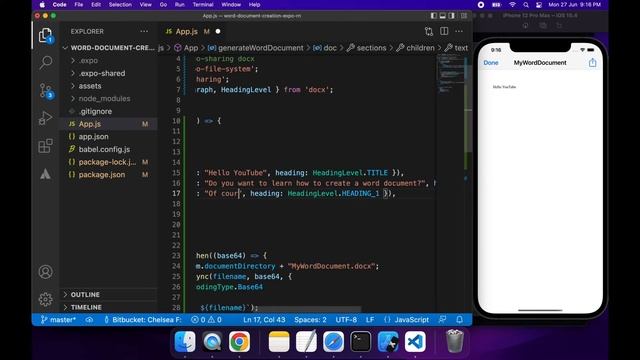640x360 pixels.
Task: Open editor more actions ellipsis
Action: (459, 31)
